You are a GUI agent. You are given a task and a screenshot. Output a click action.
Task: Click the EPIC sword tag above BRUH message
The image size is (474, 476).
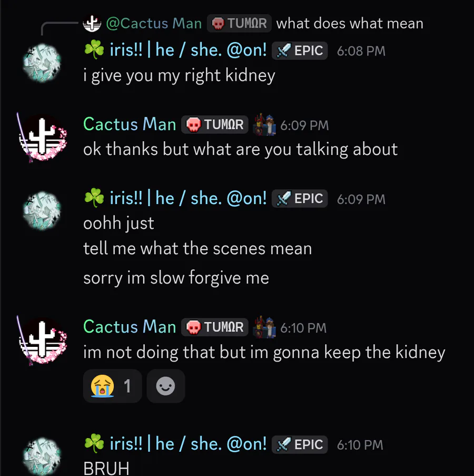coord(300,444)
